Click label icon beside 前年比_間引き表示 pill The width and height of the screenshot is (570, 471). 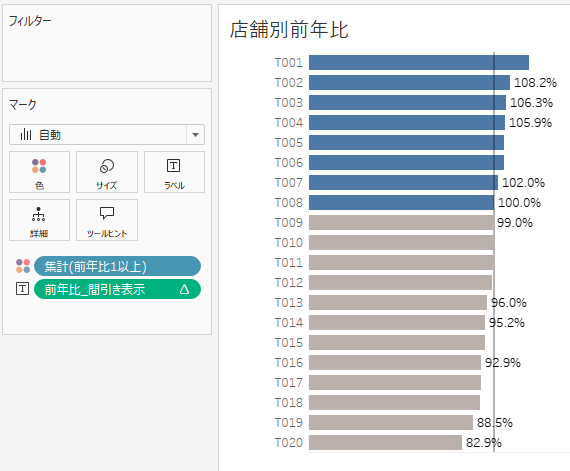(23, 289)
